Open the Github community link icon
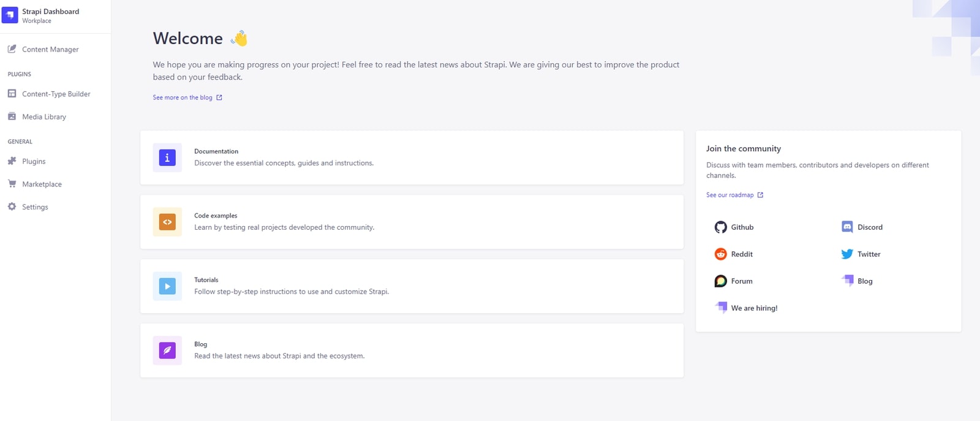This screenshot has height=421, width=980. (720, 227)
